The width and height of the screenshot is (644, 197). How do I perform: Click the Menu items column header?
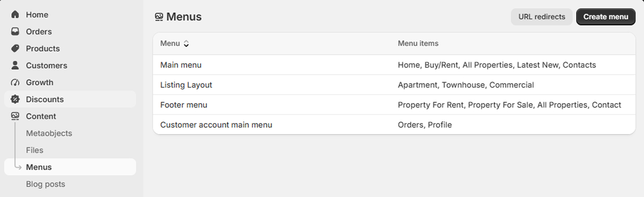[x=418, y=43]
